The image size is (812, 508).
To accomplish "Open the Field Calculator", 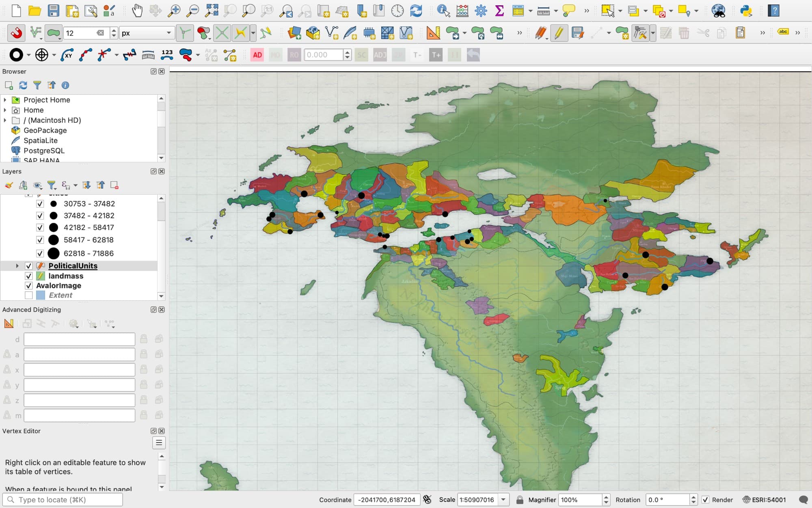I will click(461, 11).
